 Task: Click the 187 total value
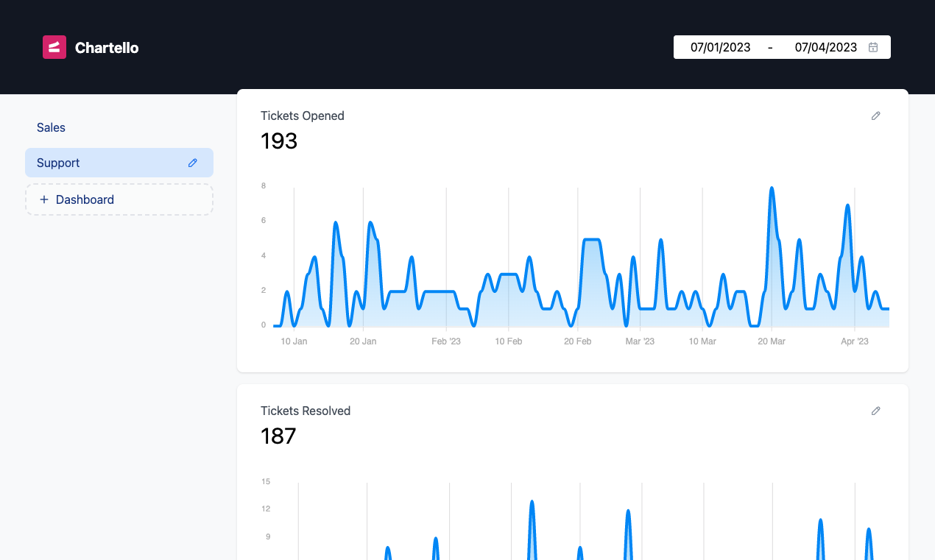pyautogui.click(x=278, y=436)
